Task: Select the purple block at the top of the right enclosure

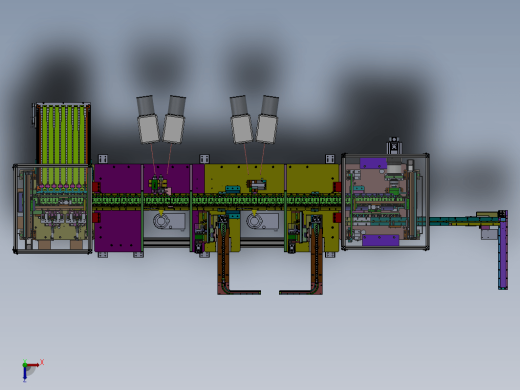Action: tap(373, 163)
